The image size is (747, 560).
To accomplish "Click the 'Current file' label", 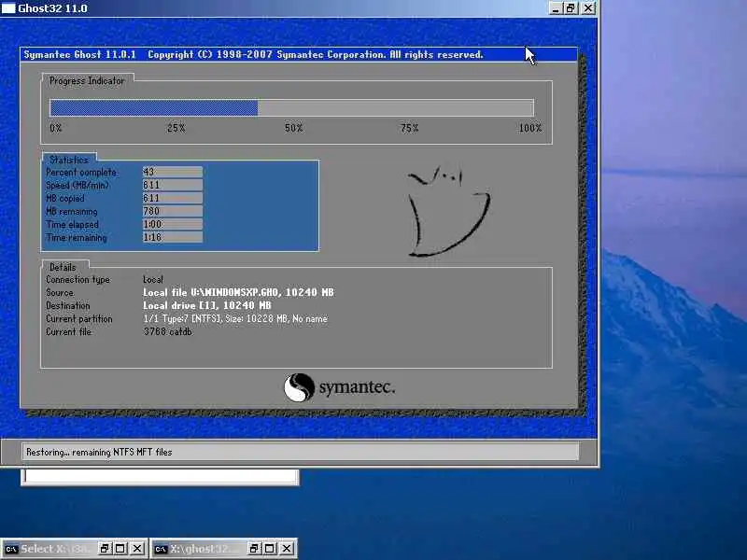I will point(68,332).
